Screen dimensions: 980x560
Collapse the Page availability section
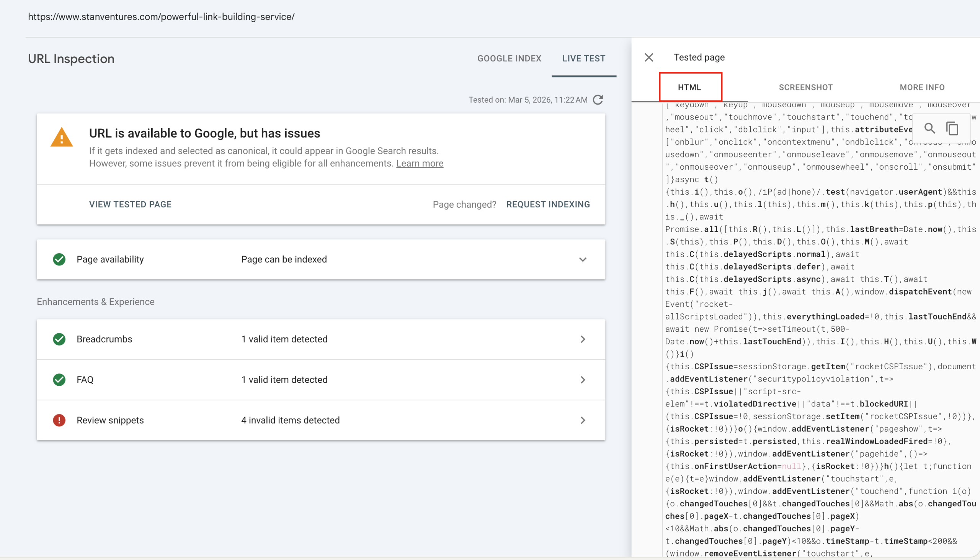582,259
